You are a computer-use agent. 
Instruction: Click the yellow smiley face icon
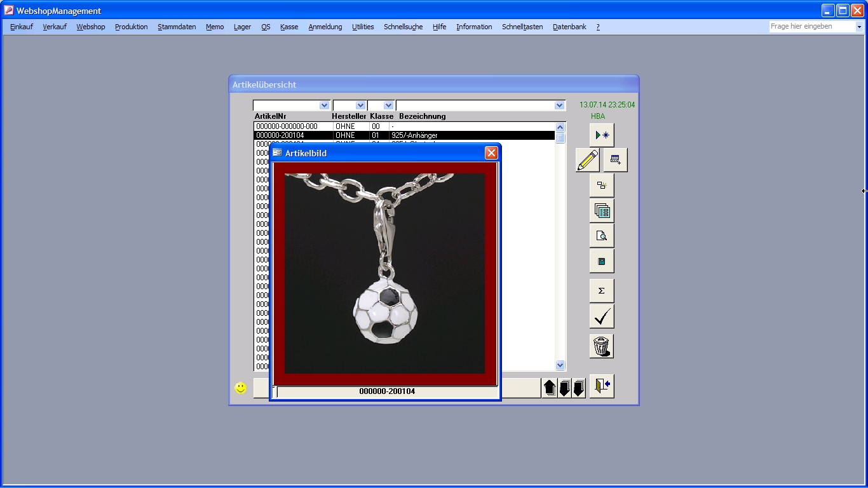pos(240,388)
